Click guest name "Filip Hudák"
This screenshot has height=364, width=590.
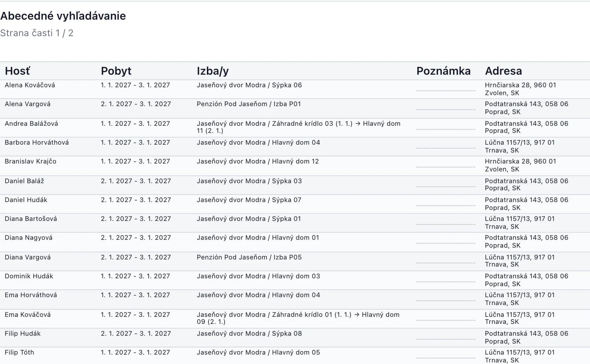point(22,333)
